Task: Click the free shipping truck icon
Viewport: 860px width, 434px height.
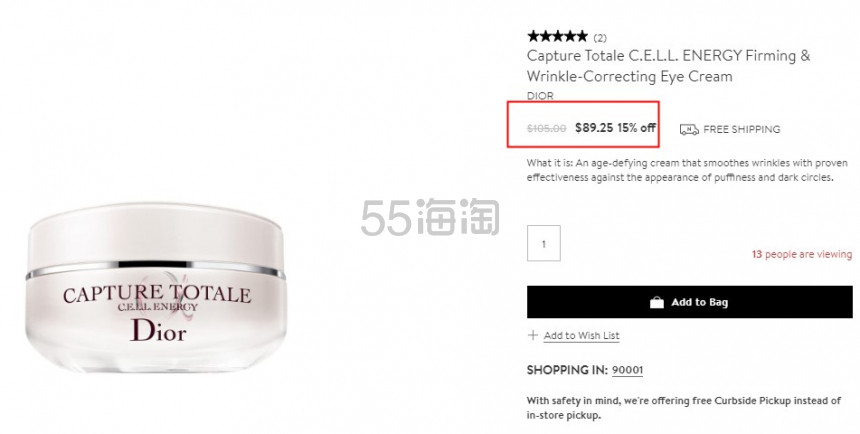Action: (689, 129)
